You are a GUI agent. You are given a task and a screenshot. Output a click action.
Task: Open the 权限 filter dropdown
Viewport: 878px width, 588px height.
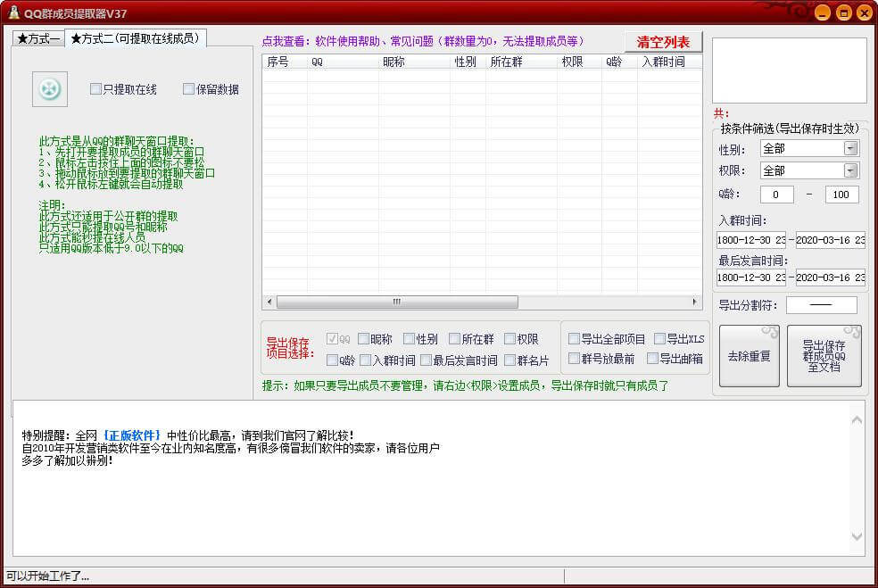[850, 170]
